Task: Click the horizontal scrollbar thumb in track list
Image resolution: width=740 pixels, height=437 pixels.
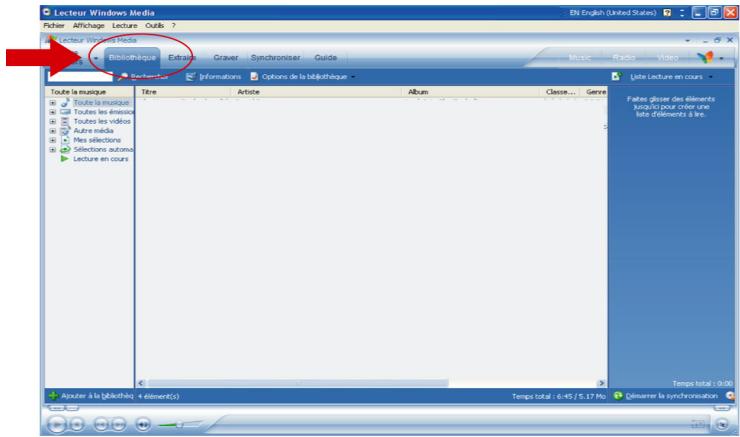Action: [298, 383]
